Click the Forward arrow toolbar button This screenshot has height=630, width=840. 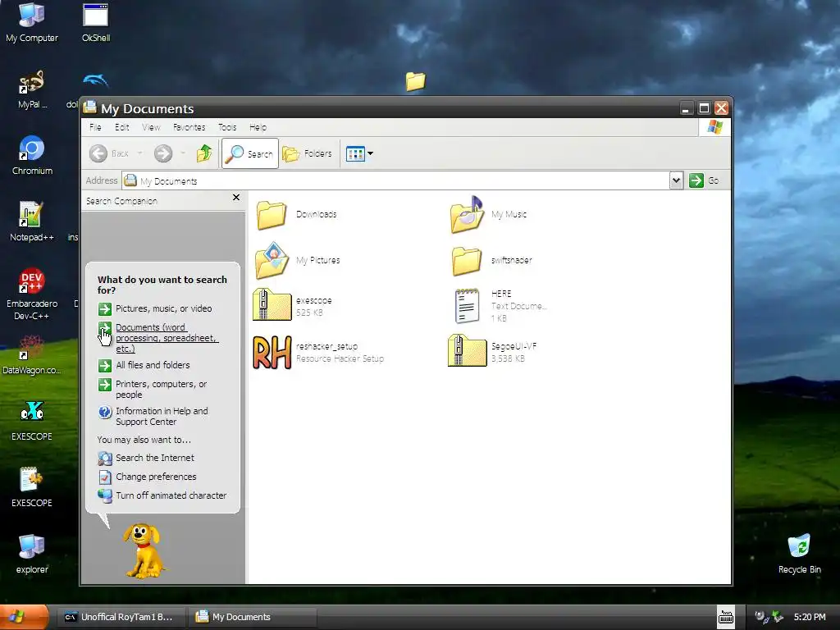tap(163, 153)
